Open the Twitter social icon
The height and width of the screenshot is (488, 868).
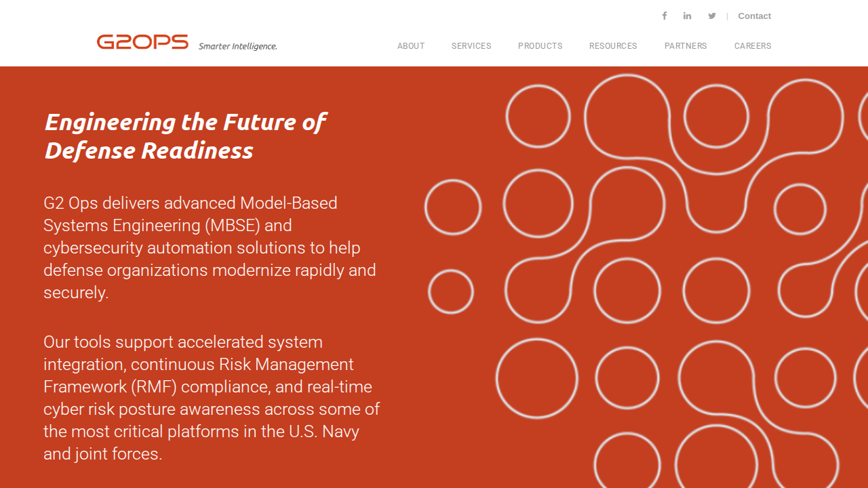[712, 16]
